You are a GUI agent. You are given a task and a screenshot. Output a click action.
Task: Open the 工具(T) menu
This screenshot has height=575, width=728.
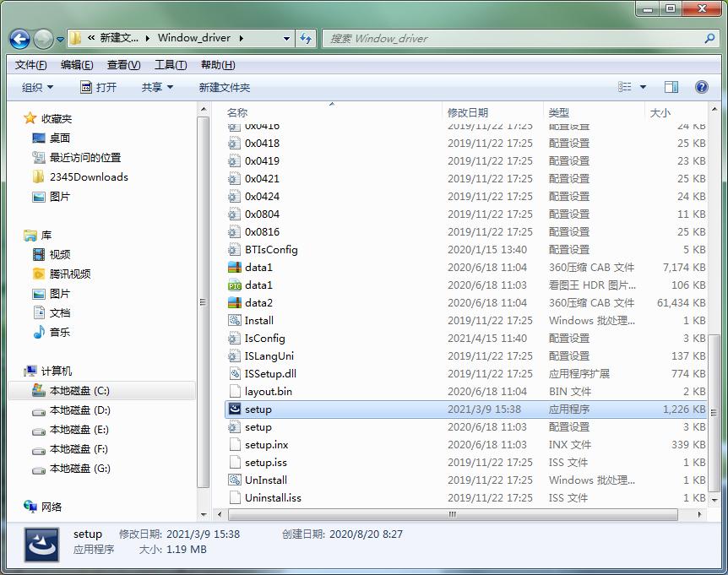pos(171,65)
